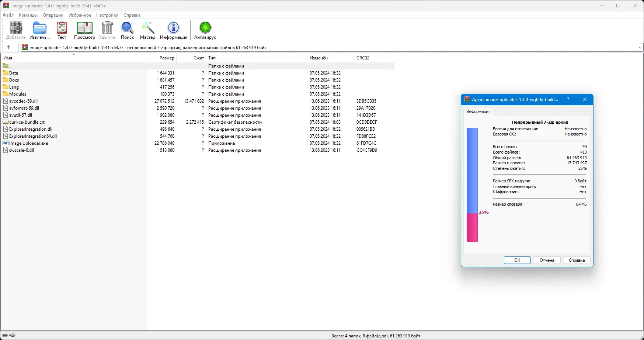
Task: Sort by the Тип column header
Action: (257, 58)
